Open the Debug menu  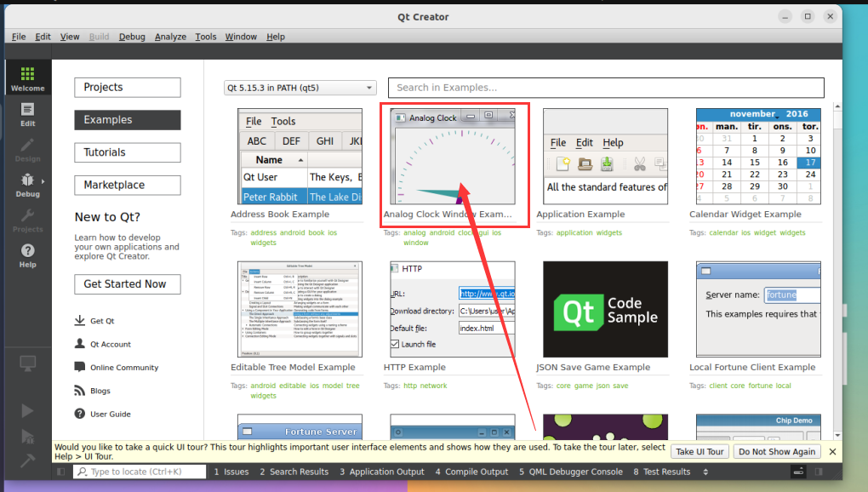pos(132,37)
